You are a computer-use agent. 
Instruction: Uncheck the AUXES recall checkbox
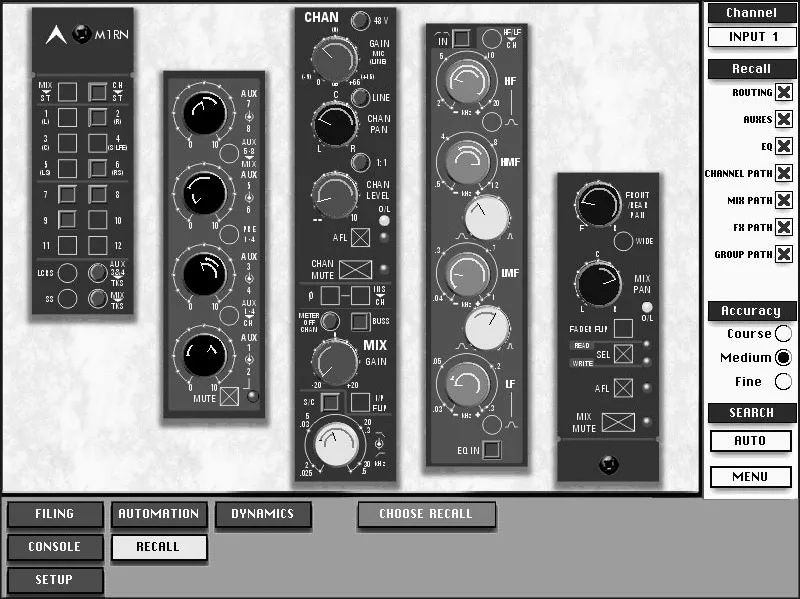(784, 119)
